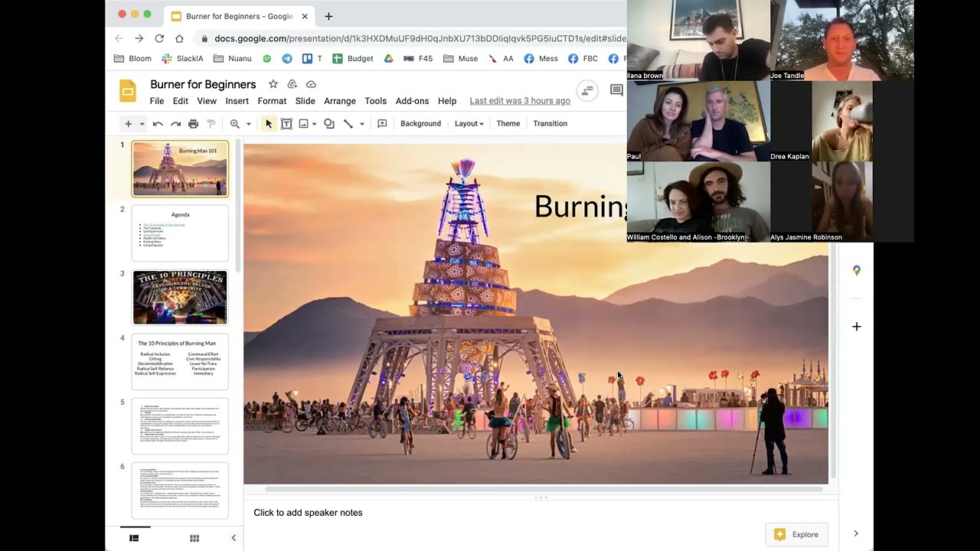
Task: Collapse the slide filmstrip panel
Action: (234, 538)
